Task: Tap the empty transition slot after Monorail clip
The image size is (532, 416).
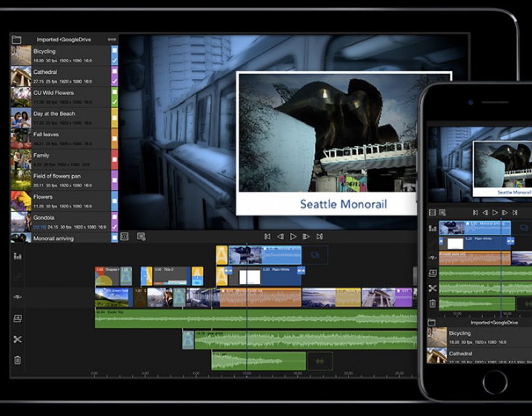Action: tap(315, 255)
